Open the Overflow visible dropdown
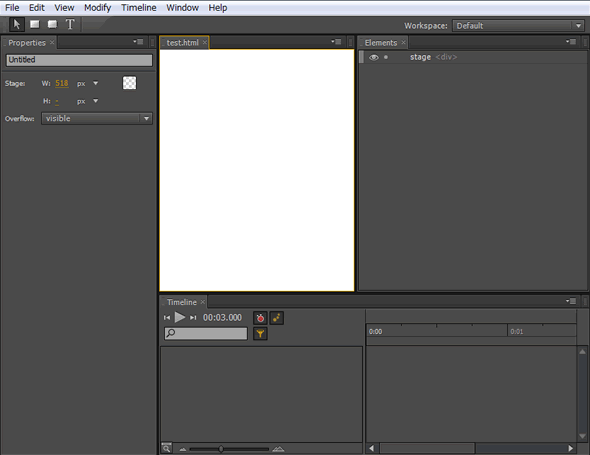Viewport: 590px width, 455px height. (x=97, y=119)
